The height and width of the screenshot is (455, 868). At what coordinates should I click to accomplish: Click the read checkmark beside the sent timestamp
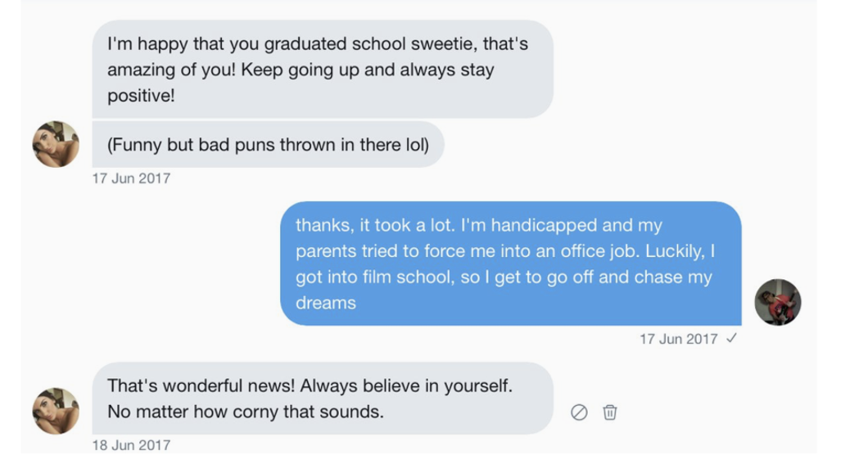point(731,339)
